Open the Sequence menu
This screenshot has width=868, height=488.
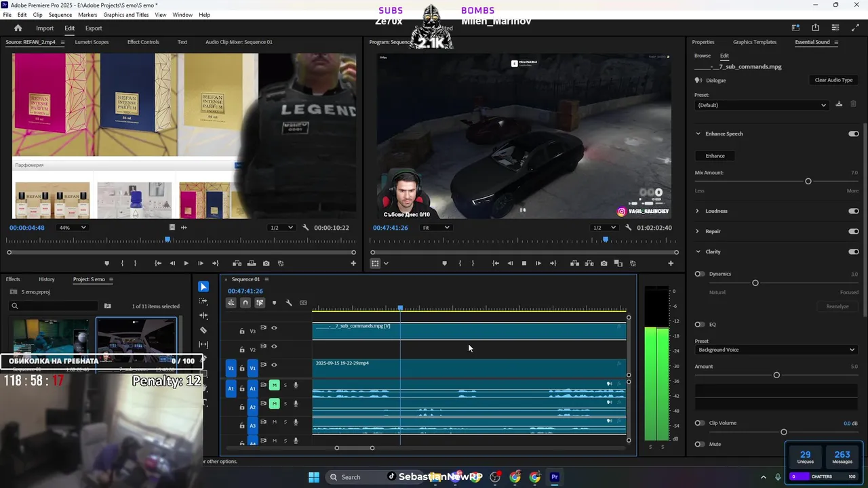pyautogui.click(x=60, y=15)
